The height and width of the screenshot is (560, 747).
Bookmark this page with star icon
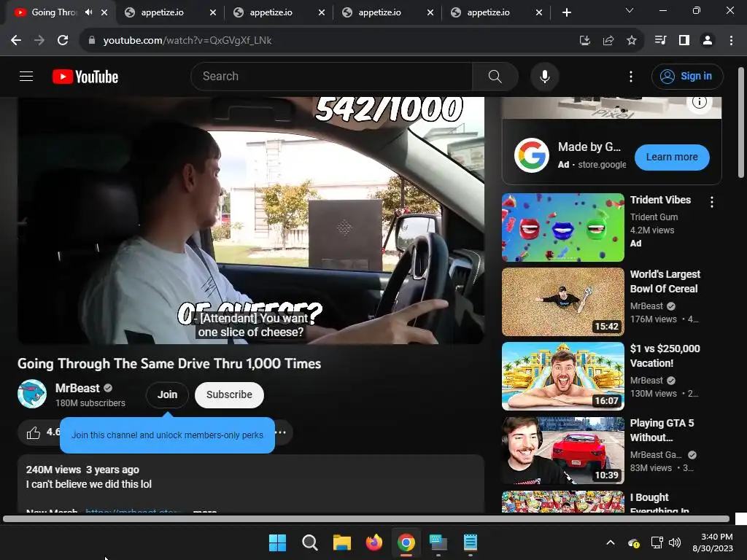(631, 41)
